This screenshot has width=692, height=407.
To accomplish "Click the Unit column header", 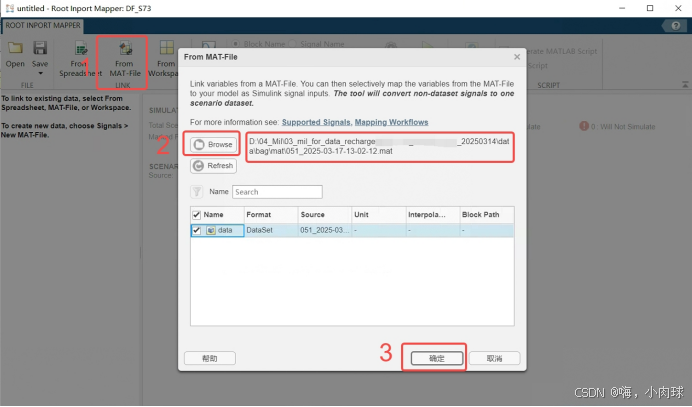I will click(379, 215).
